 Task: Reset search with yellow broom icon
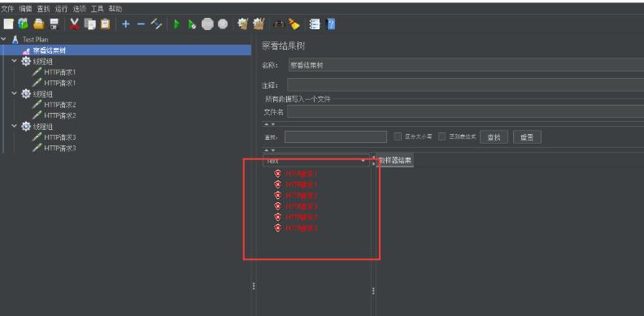tap(294, 24)
